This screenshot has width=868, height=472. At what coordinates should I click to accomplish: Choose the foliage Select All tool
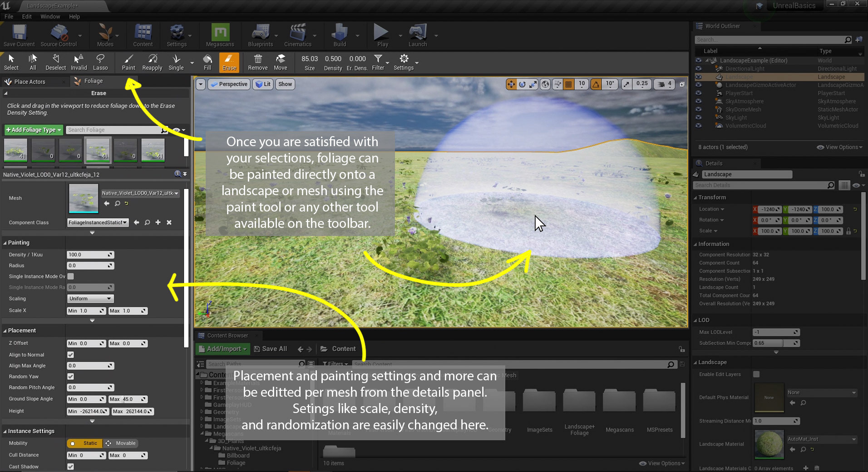pyautogui.click(x=33, y=63)
